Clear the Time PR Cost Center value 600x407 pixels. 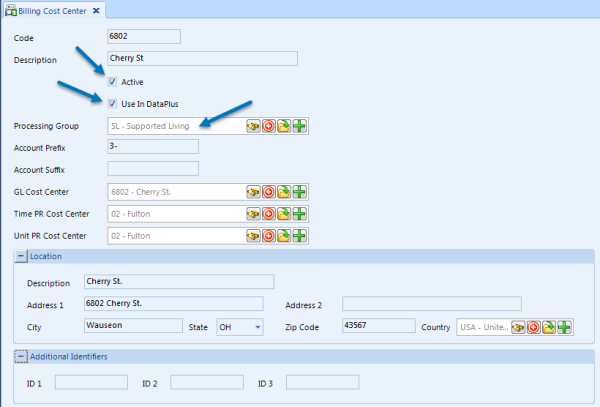[269, 213]
